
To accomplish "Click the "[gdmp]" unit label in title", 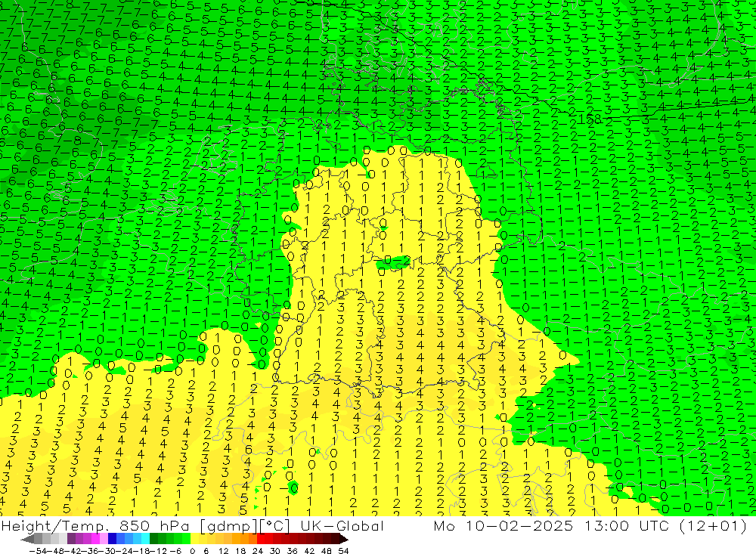I will coord(228,527).
